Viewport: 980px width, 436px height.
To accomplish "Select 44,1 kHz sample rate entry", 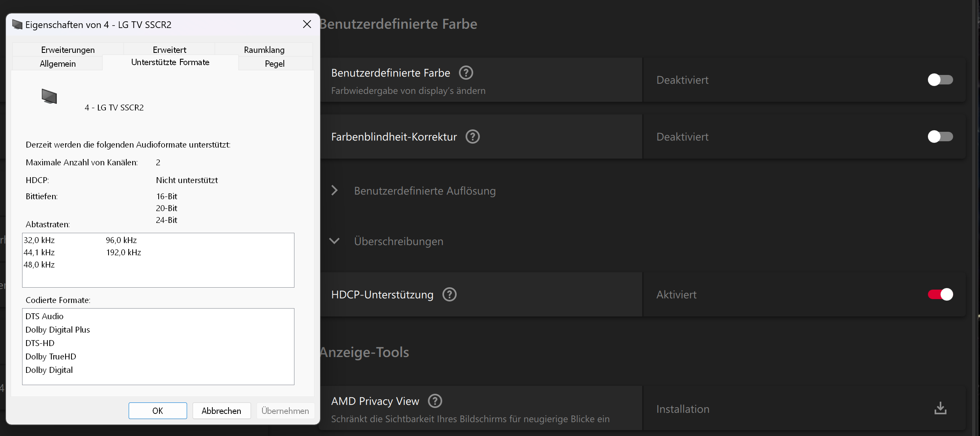I will [39, 252].
